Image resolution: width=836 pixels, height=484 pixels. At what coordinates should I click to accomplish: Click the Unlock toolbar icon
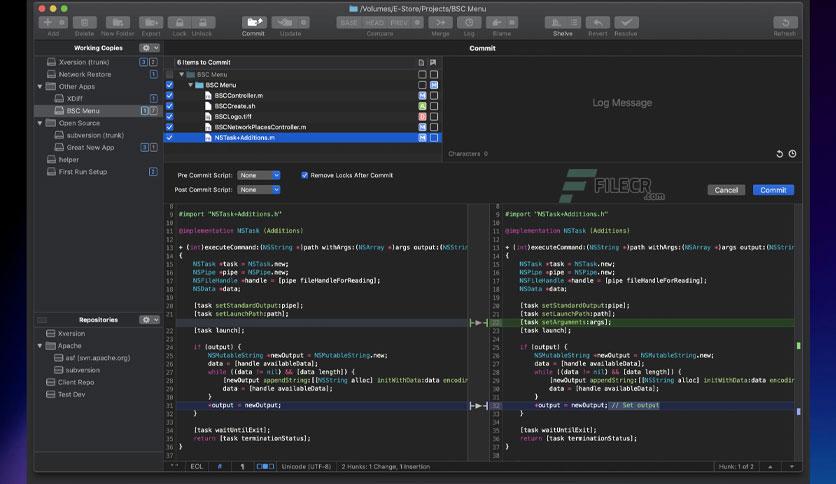[203, 22]
